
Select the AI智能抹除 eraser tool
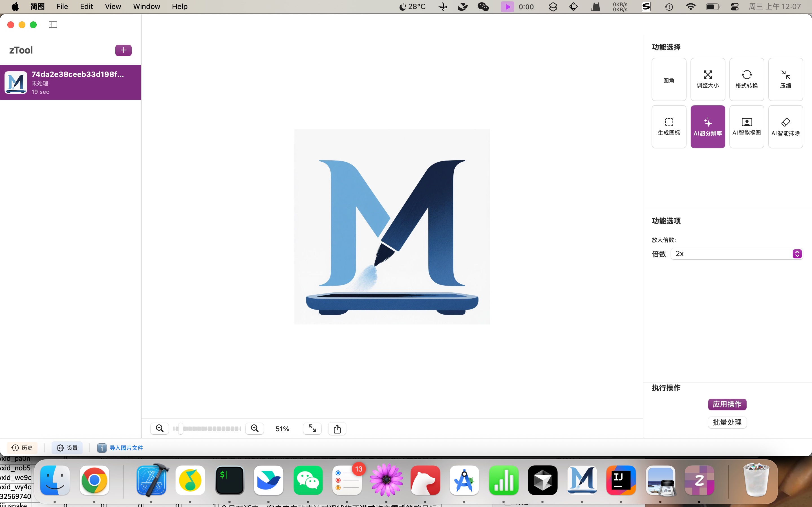(785, 127)
